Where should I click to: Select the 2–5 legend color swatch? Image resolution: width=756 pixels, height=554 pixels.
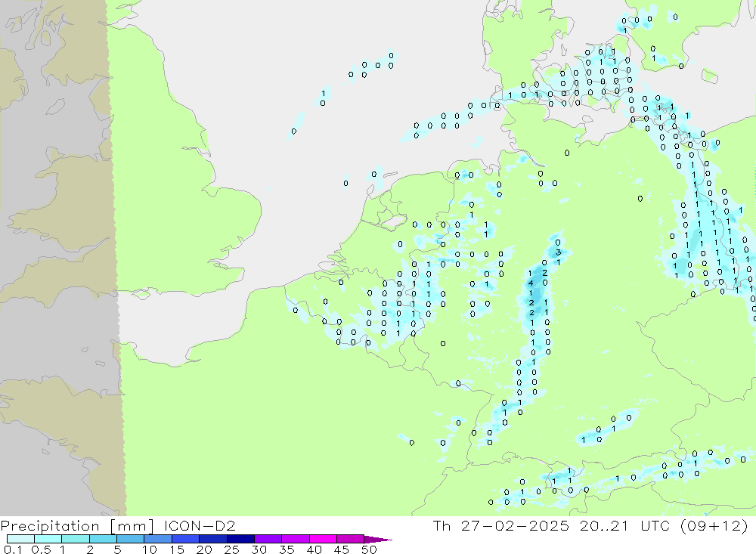(103, 539)
